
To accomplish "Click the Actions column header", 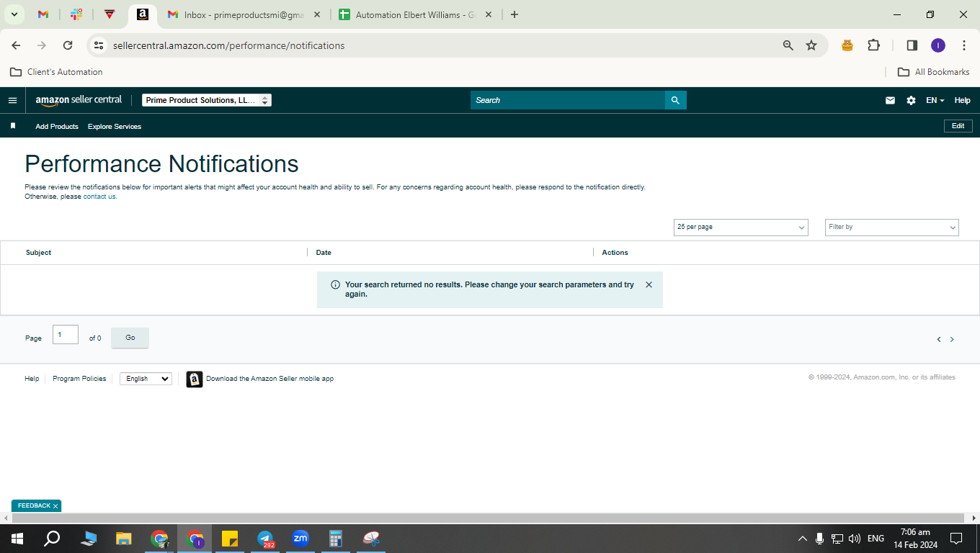I will tap(615, 253).
